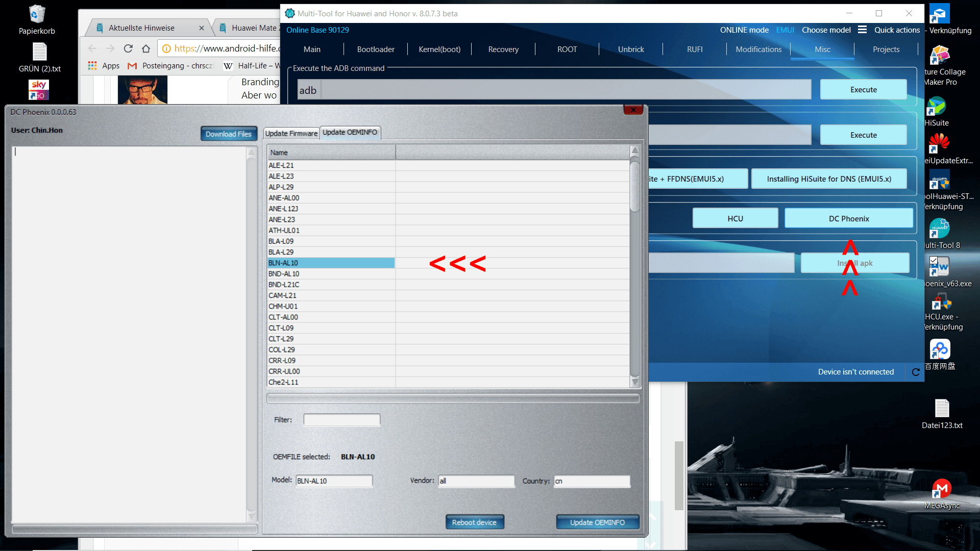The width and height of the screenshot is (980, 551).
Task: Click the Reboot device button
Action: point(474,522)
